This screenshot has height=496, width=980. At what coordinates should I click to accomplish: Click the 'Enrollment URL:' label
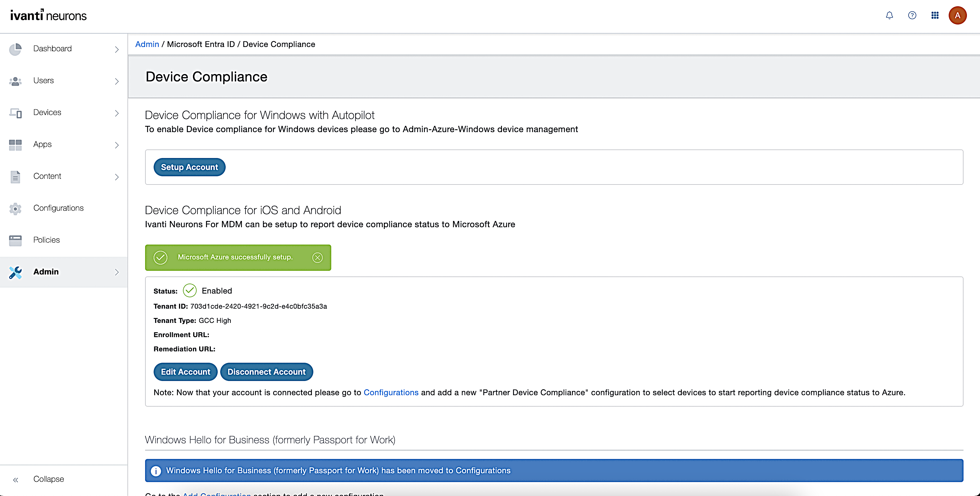pos(181,335)
